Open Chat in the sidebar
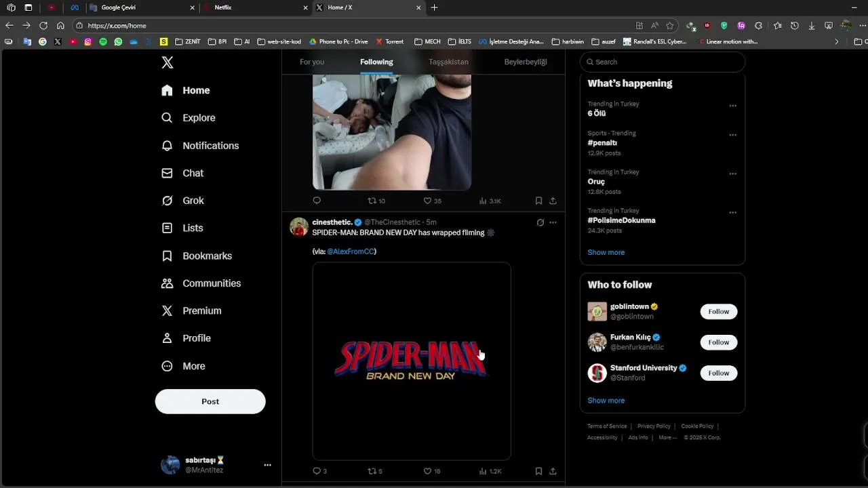The width and height of the screenshot is (868, 488). (182, 173)
